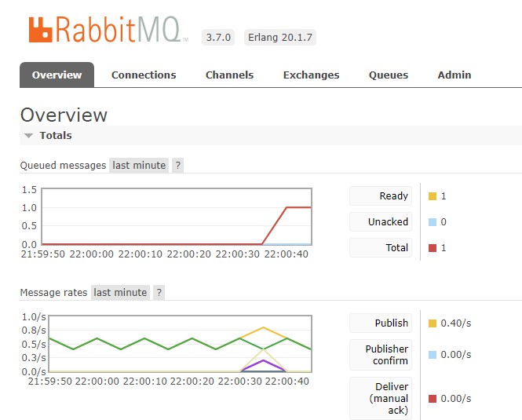This screenshot has height=420, width=522.
Task: View the Queues tab
Action: (x=389, y=75)
